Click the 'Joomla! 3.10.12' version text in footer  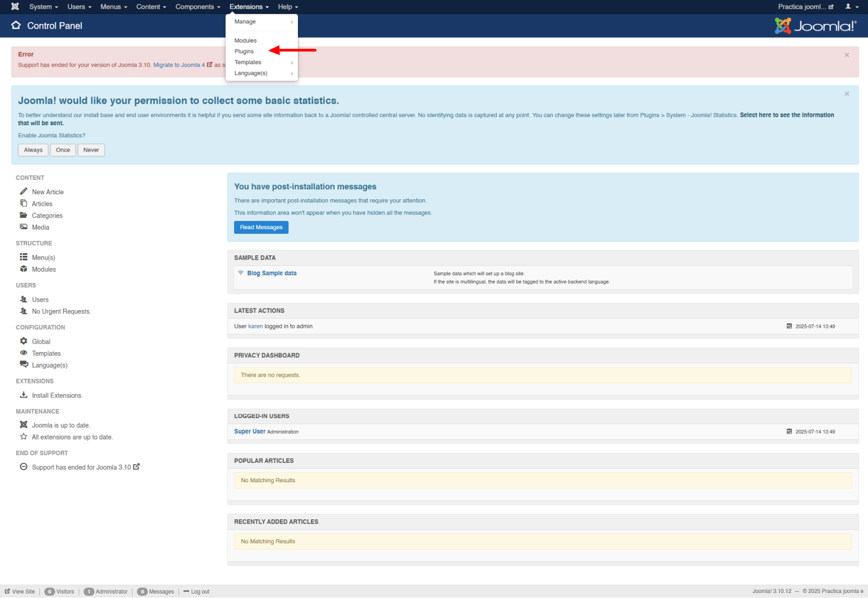pos(772,591)
